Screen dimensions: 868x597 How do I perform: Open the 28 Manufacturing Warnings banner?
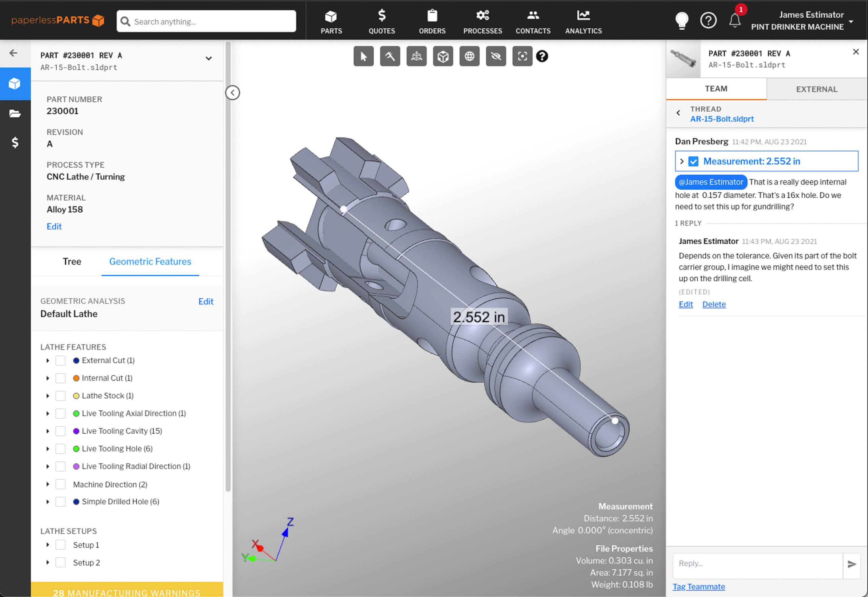pos(127,590)
